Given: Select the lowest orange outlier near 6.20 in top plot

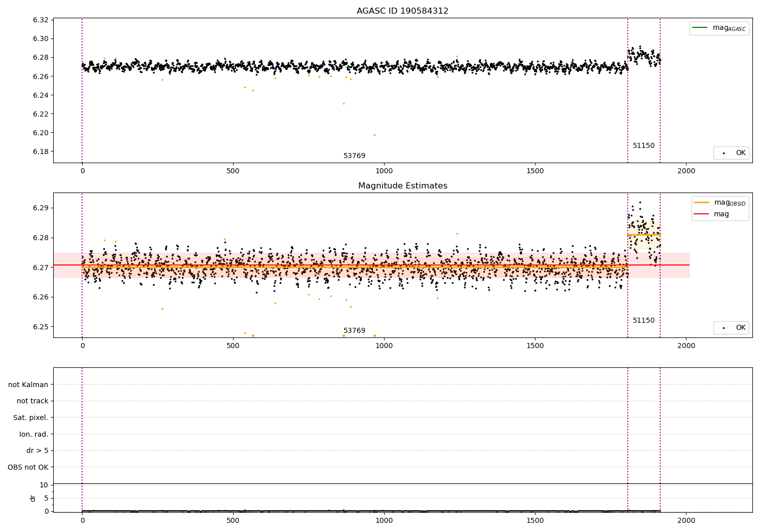Looking at the screenshot, I should click(374, 135).
